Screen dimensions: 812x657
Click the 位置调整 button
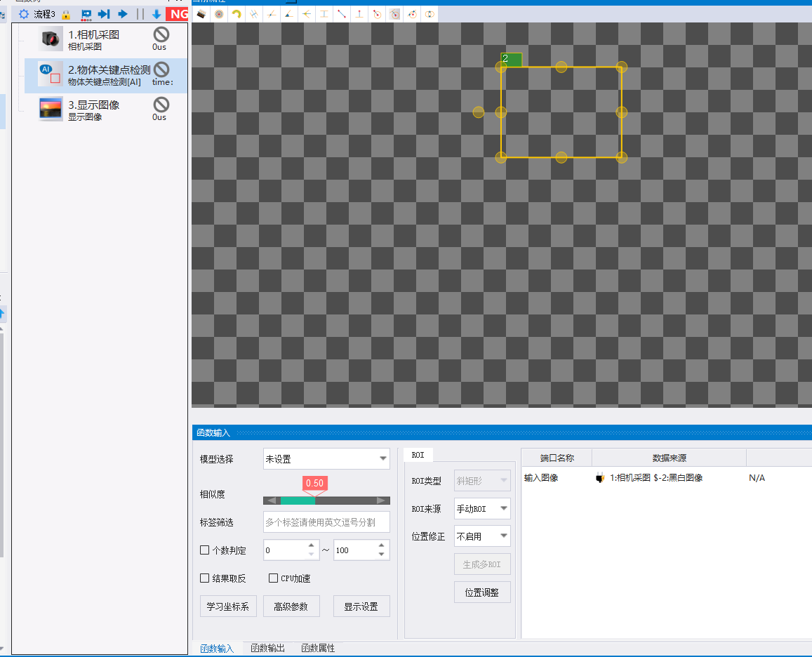(x=482, y=592)
